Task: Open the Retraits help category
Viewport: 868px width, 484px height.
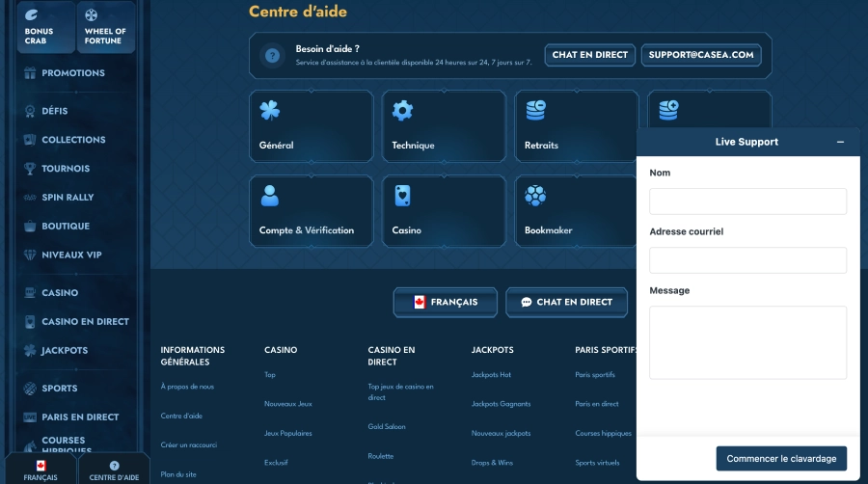Action: [576, 126]
